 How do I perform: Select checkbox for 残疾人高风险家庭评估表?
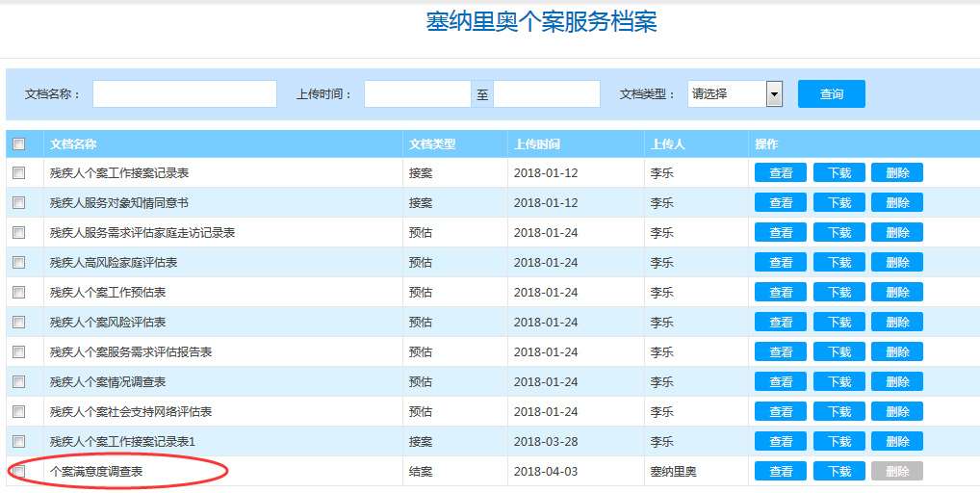pyautogui.click(x=18, y=263)
